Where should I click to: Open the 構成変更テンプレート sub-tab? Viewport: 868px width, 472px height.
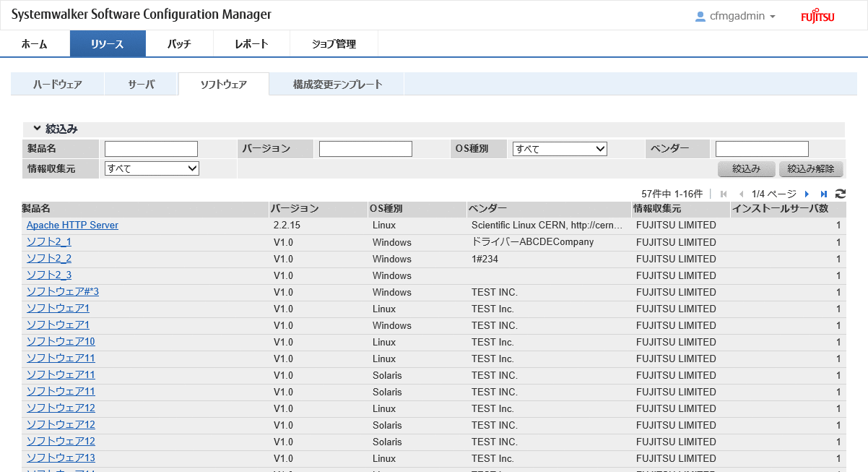pos(337,84)
